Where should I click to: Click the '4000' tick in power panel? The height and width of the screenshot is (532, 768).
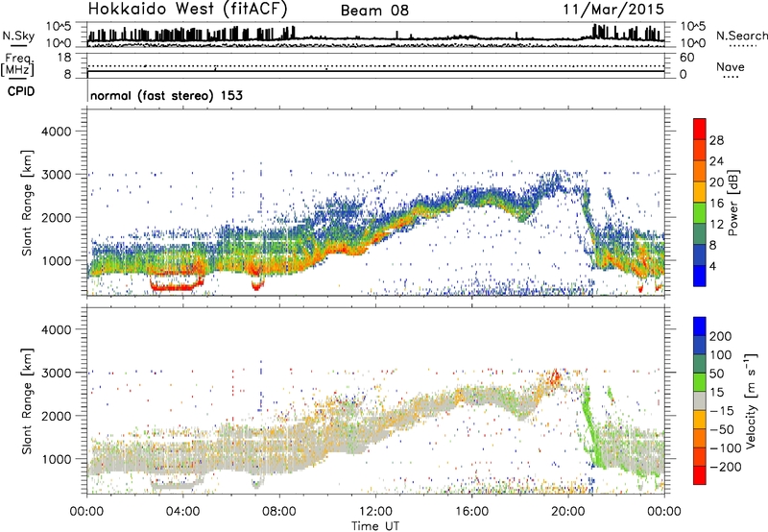click(56, 132)
